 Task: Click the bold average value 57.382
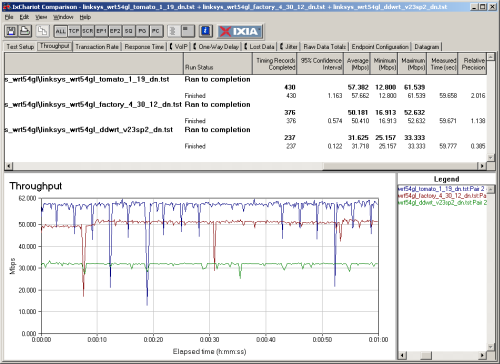(358, 87)
